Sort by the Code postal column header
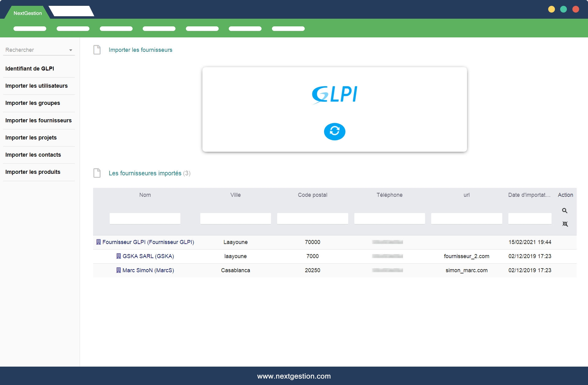 [312, 195]
